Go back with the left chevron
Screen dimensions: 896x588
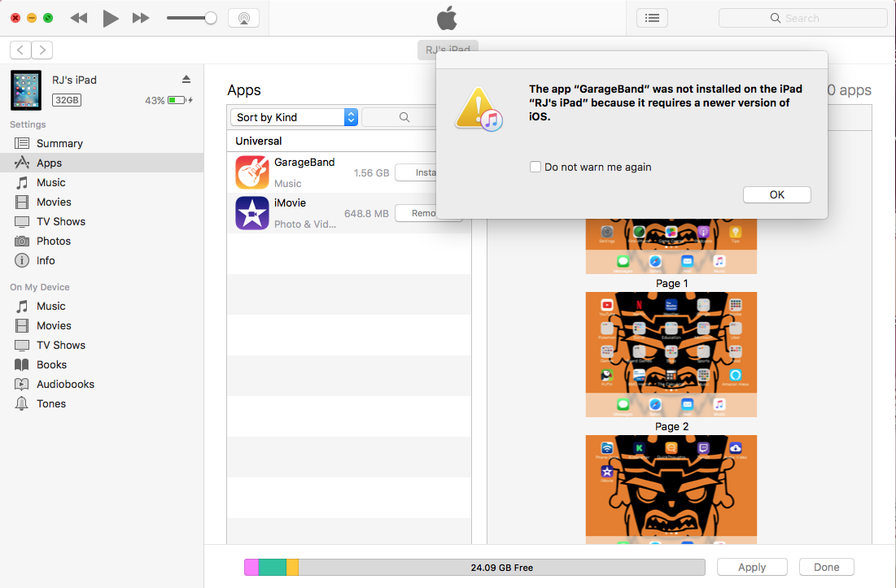[20, 50]
